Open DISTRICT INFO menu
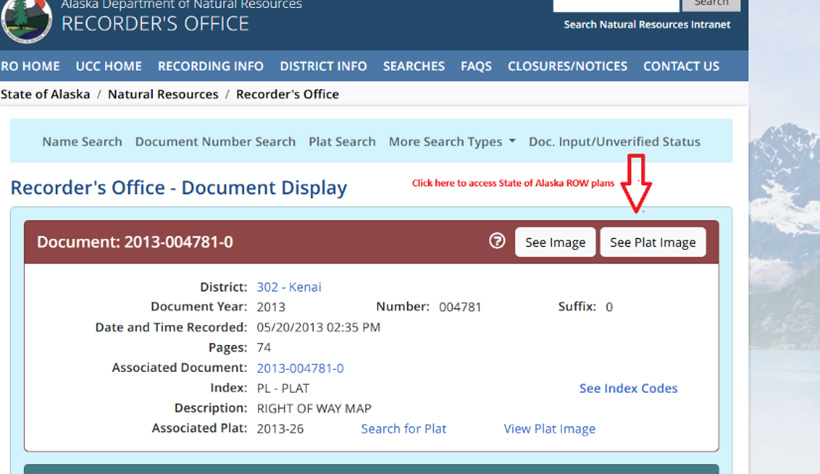 pos(323,66)
